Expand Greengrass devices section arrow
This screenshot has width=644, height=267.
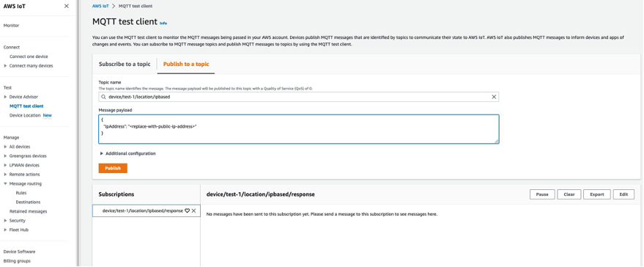coord(5,156)
